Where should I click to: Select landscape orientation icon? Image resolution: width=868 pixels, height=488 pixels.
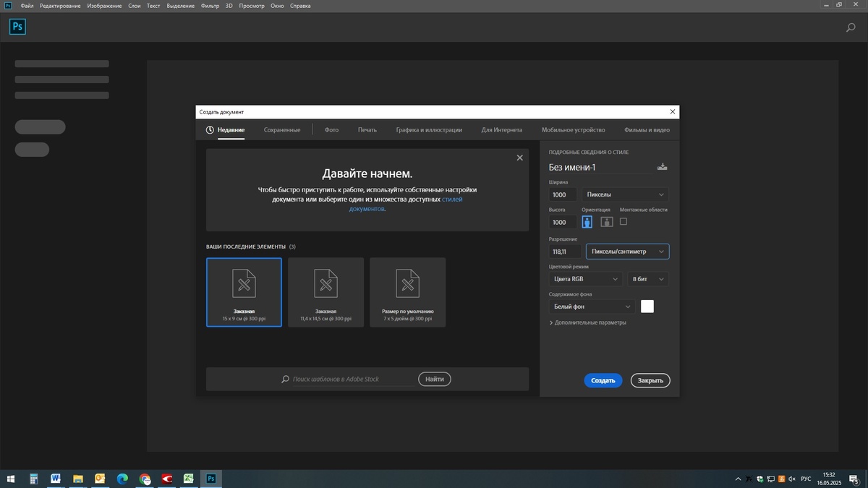click(x=607, y=222)
